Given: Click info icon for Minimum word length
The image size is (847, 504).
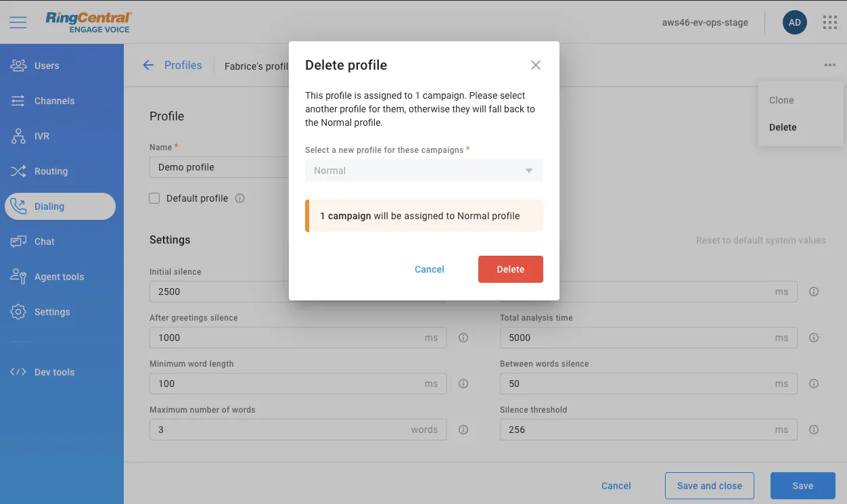Looking at the screenshot, I should 463,384.
